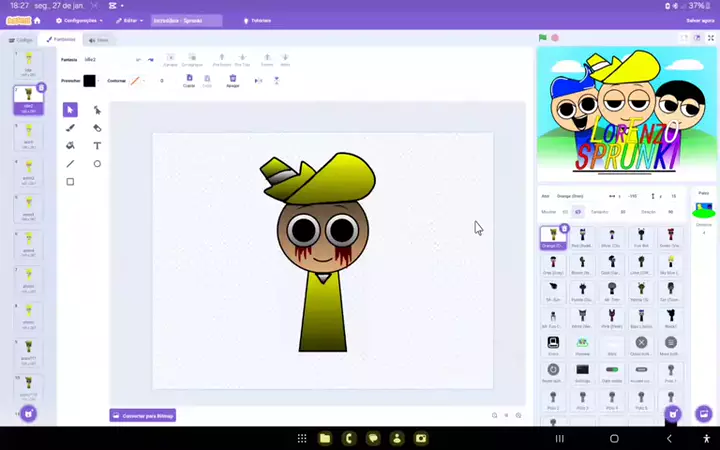Image resolution: width=720 pixels, height=450 pixels.
Task: Select the Reshape tool
Action: pos(97,110)
